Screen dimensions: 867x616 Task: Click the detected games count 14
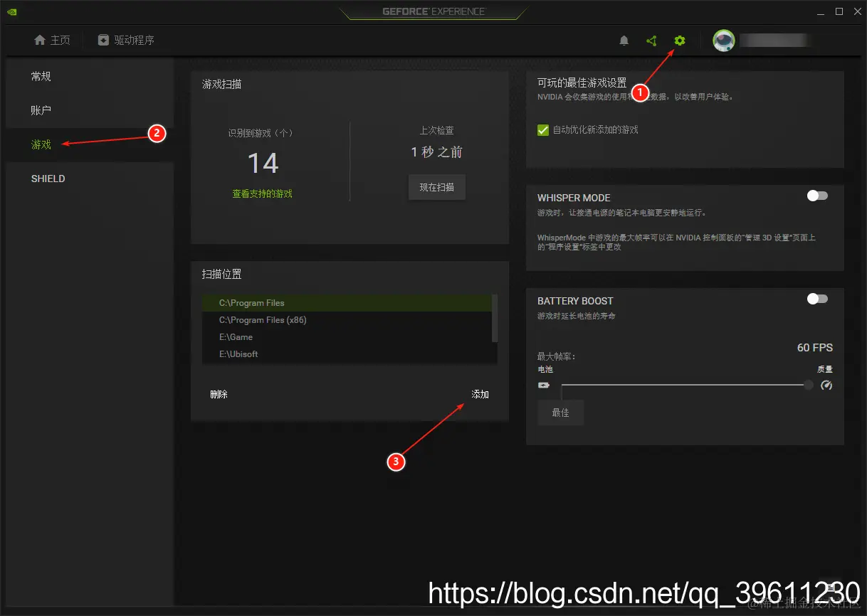point(263,164)
